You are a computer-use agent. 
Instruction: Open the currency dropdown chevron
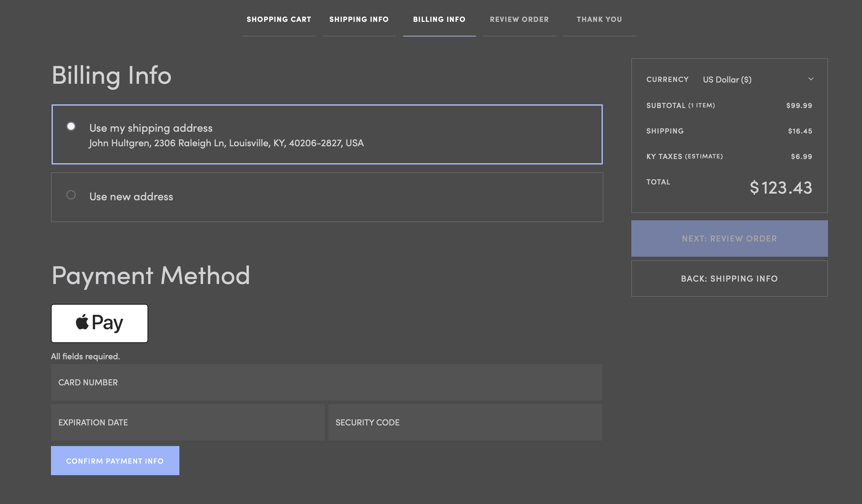[x=811, y=79]
